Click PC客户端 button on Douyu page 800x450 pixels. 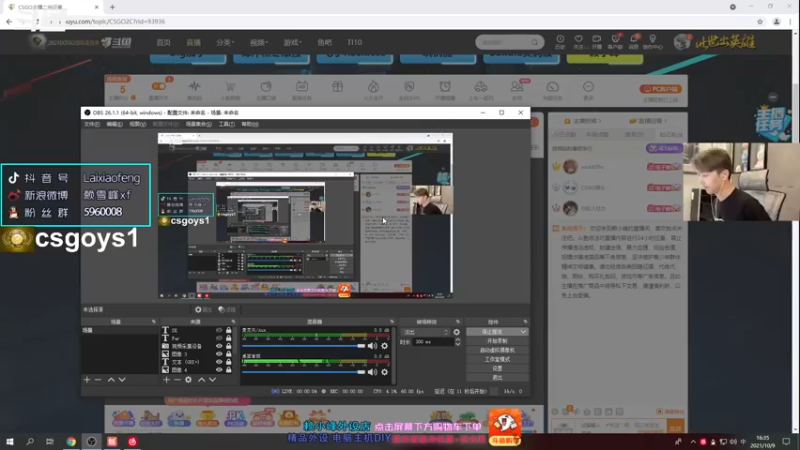[660, 89]
